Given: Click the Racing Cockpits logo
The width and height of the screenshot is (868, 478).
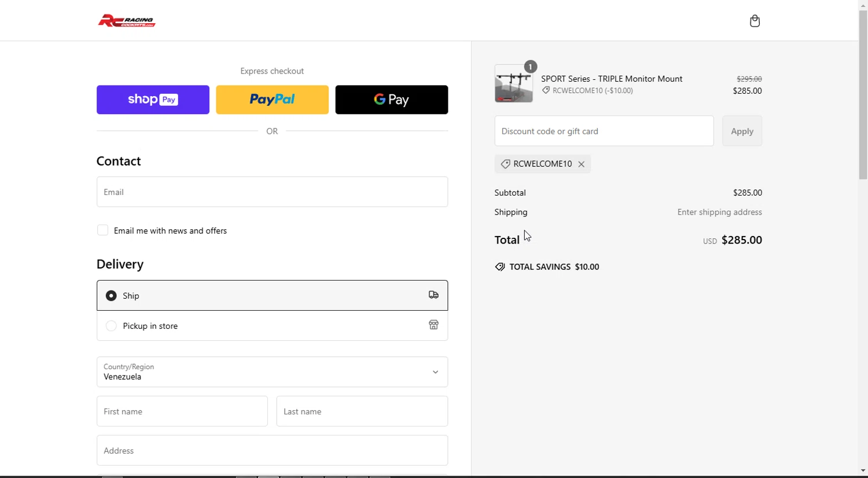Looking at the screenshot, I should (x=127, y=21).
